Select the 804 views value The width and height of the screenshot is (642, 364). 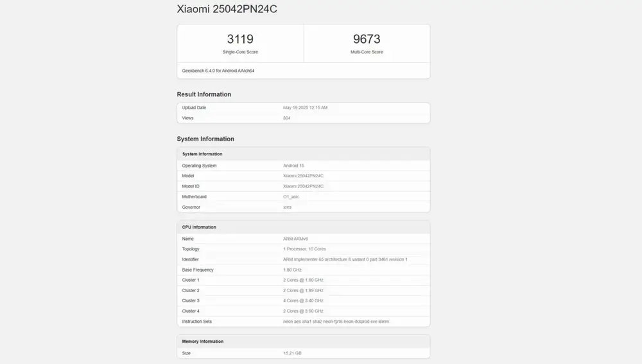pos(286,118)
